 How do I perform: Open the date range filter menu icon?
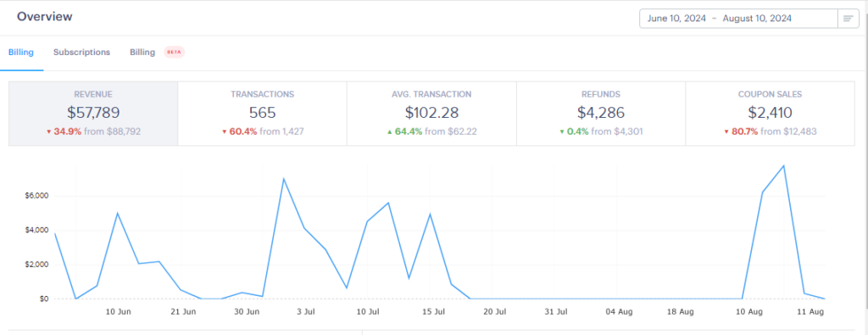(848, 19)
